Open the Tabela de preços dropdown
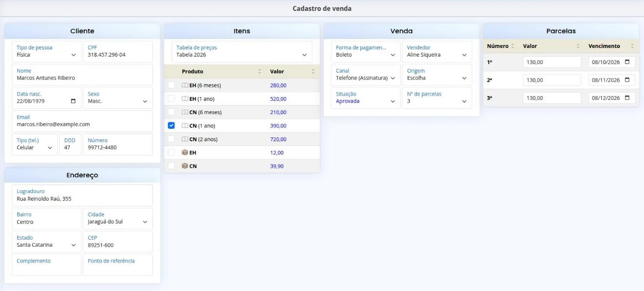Viewport: 644px width, 291px height. (x=242, y=51)
